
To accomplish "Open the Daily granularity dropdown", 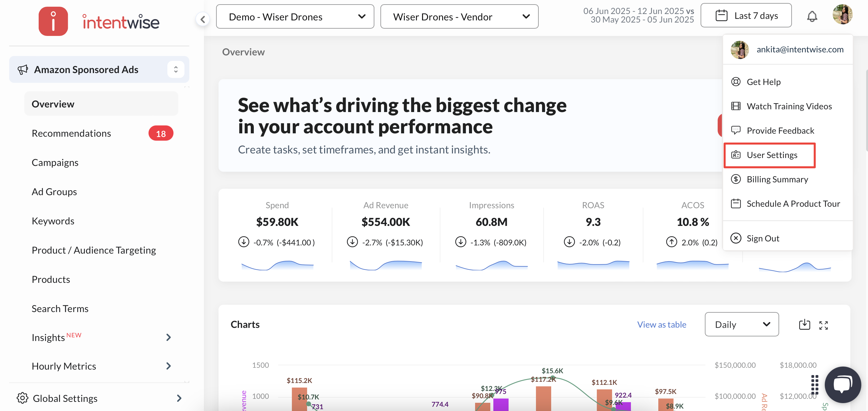I will tap(742, 324).
